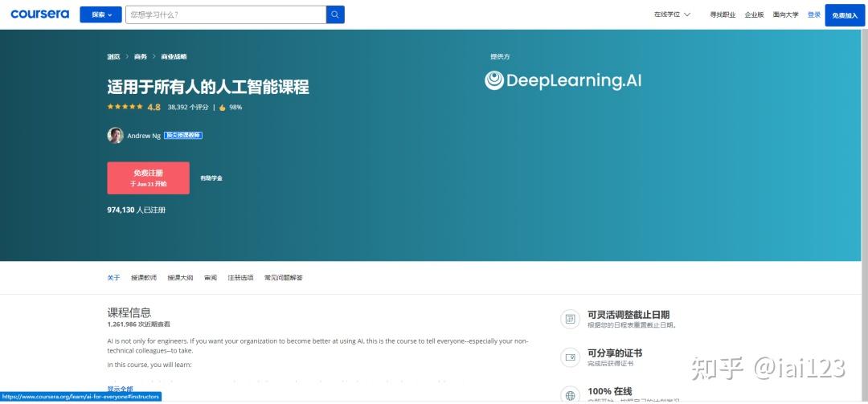Click Andrew Ng's avatar photo
Image resolution: width=868 pixels, height=404 pixels.
[115, 136]
